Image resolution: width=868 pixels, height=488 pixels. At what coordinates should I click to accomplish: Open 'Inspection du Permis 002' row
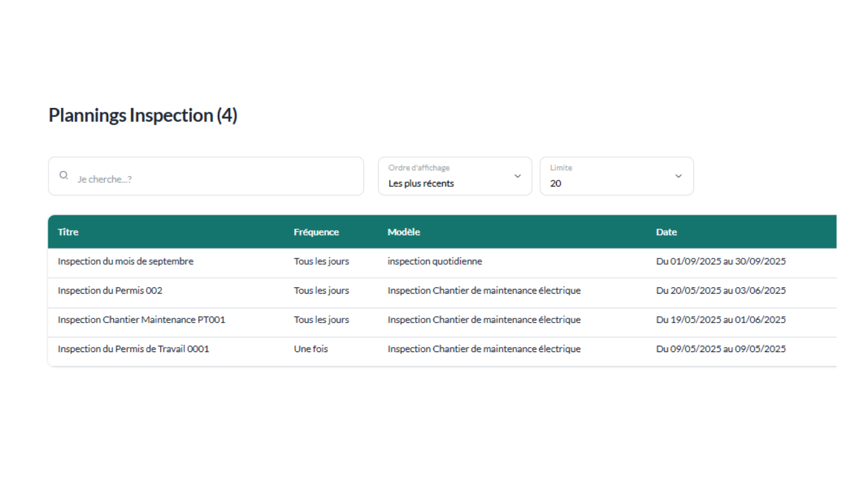coord(110,290)
